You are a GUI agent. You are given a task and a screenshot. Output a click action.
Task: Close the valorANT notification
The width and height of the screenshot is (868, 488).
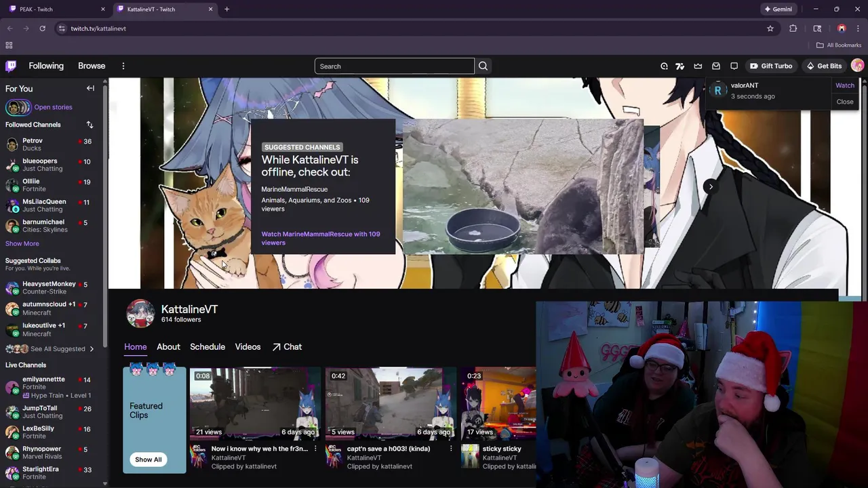click(x=845, y=102)
